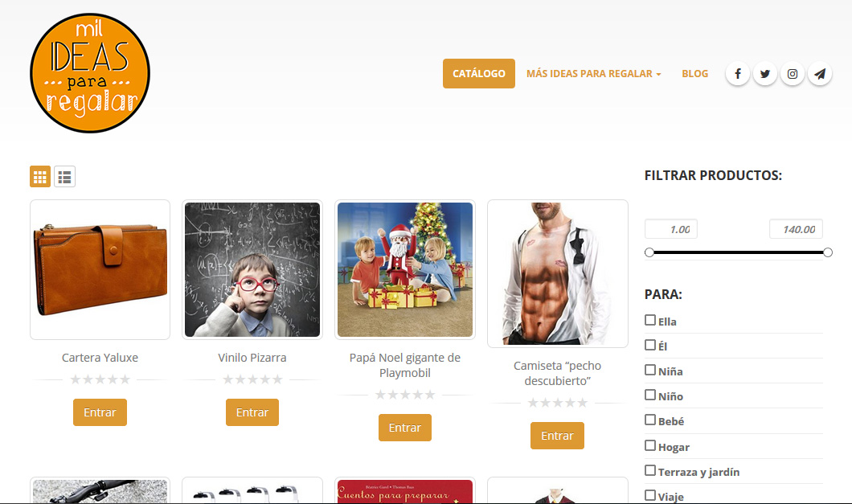Viewport: 852px width, 504px height.
Task: Click the Mil Ideas para Regalar logo
Action: point(90,73)
